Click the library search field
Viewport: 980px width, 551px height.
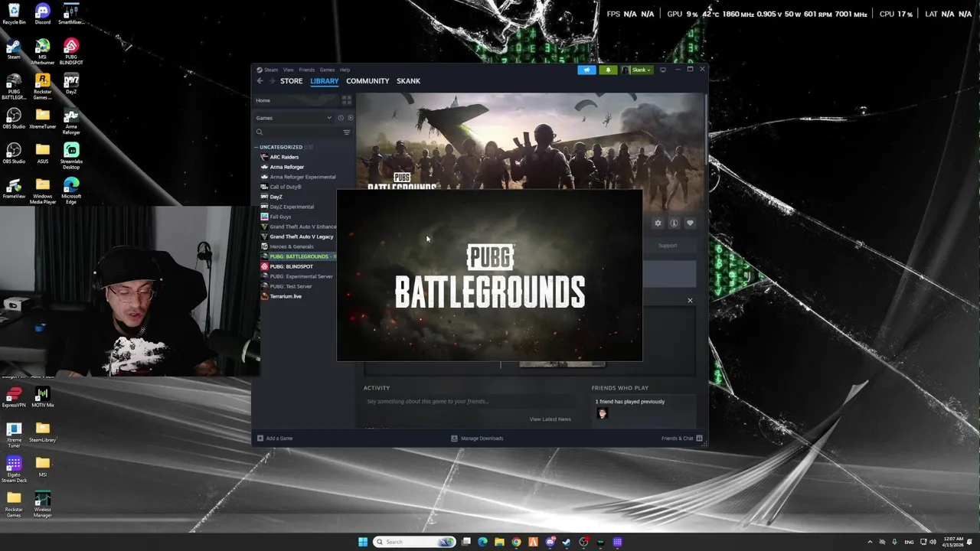click(297, 132)
